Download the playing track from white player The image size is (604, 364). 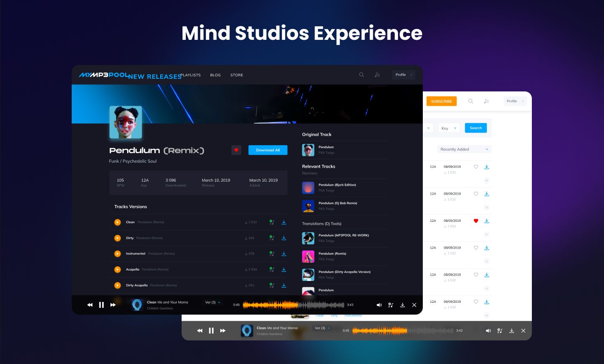point(512,330)
